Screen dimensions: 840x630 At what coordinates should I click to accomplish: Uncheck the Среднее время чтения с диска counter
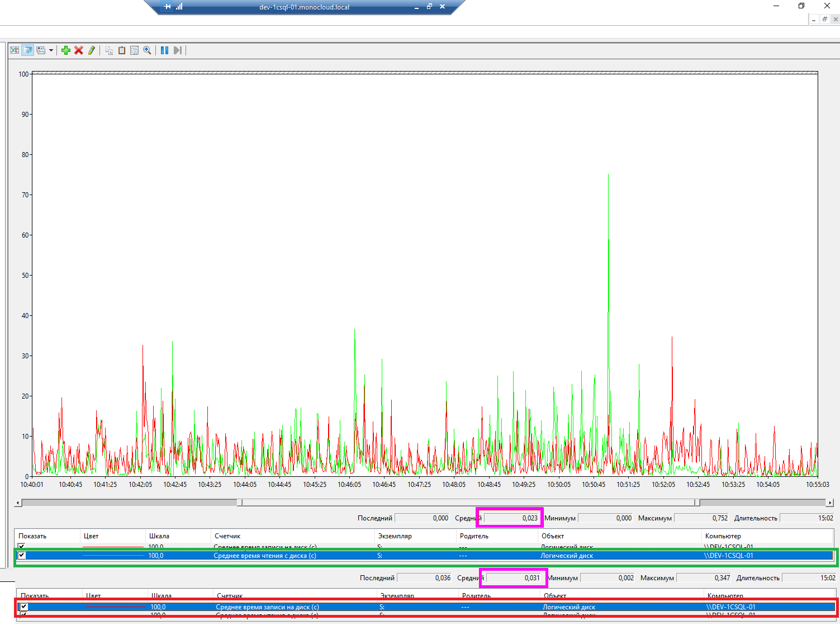pyautogui.click(x=21, y=555)
